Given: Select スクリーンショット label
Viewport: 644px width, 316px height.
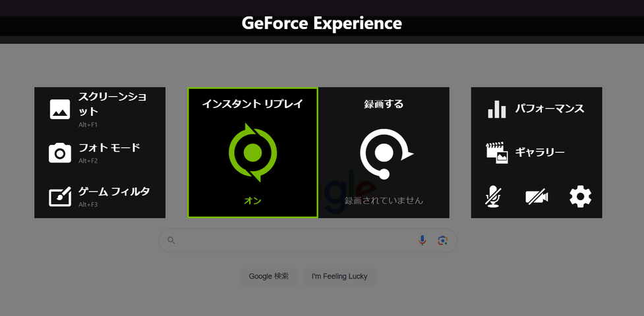Looking at the screenshot, I should pos(113,104).
